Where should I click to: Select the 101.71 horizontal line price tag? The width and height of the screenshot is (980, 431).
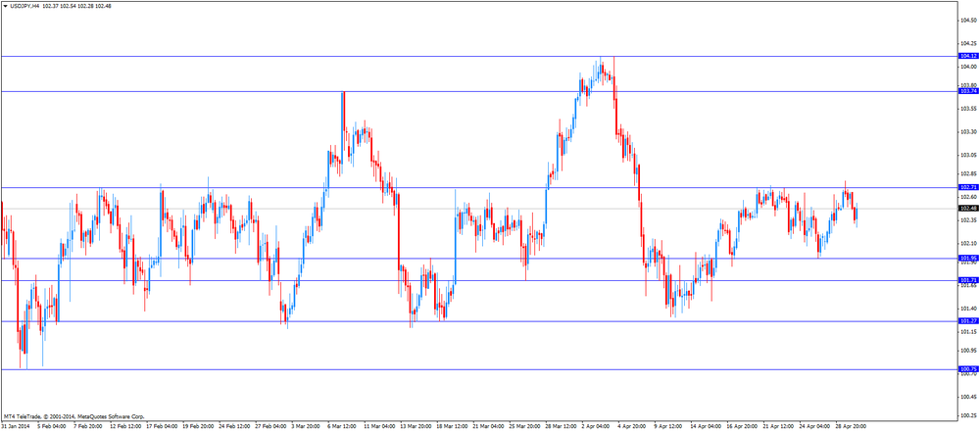click(967, 280)
